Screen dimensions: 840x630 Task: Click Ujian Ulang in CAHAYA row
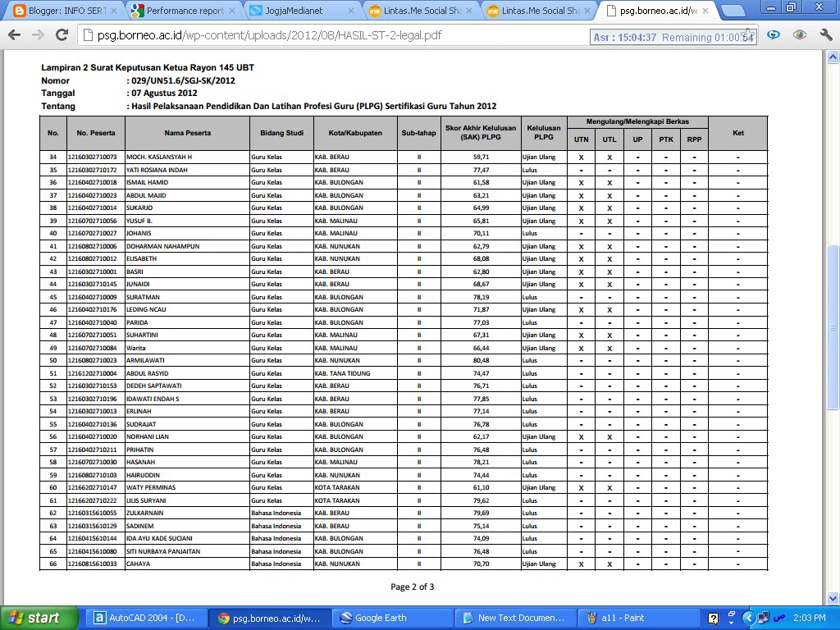pos(539,564)
